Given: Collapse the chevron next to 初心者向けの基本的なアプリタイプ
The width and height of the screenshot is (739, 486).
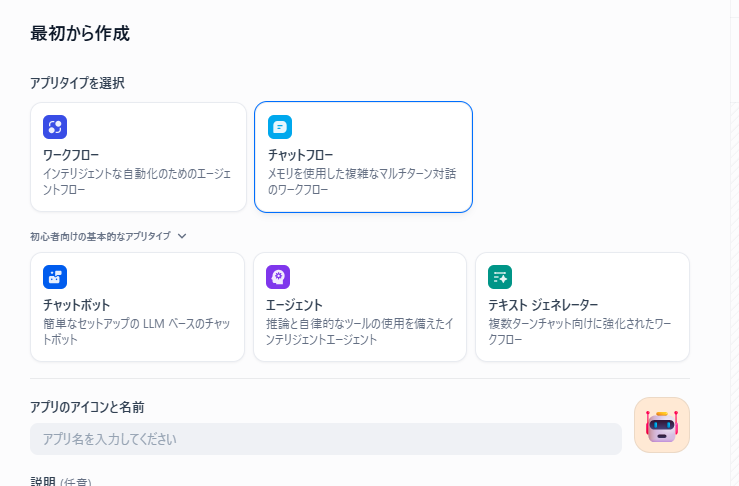Looking at the screenshot, I should coord(182,237).
